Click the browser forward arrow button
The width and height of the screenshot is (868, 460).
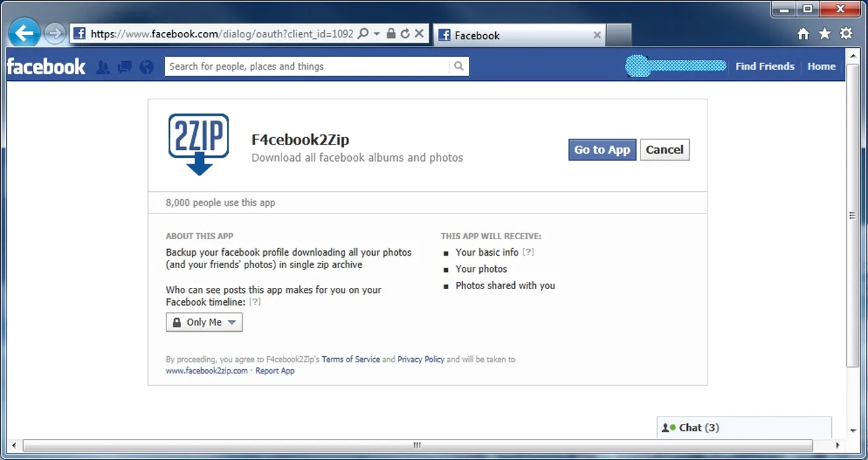click(x=55, y=33)
